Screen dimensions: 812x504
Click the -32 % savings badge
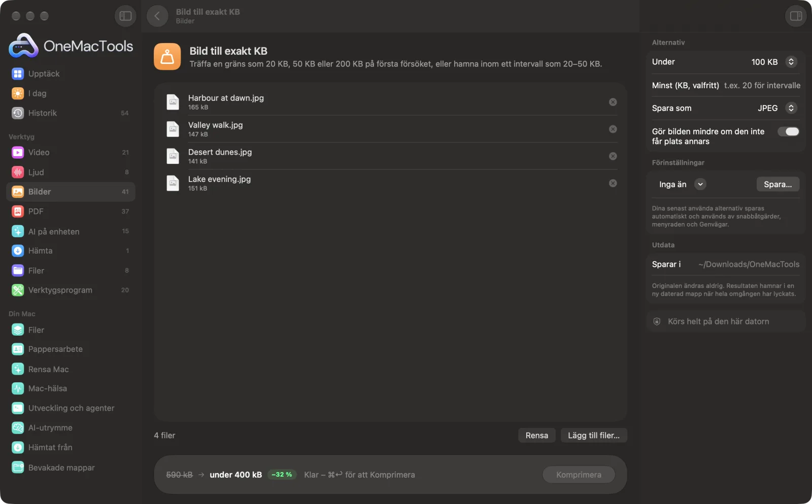click(282, 475)
